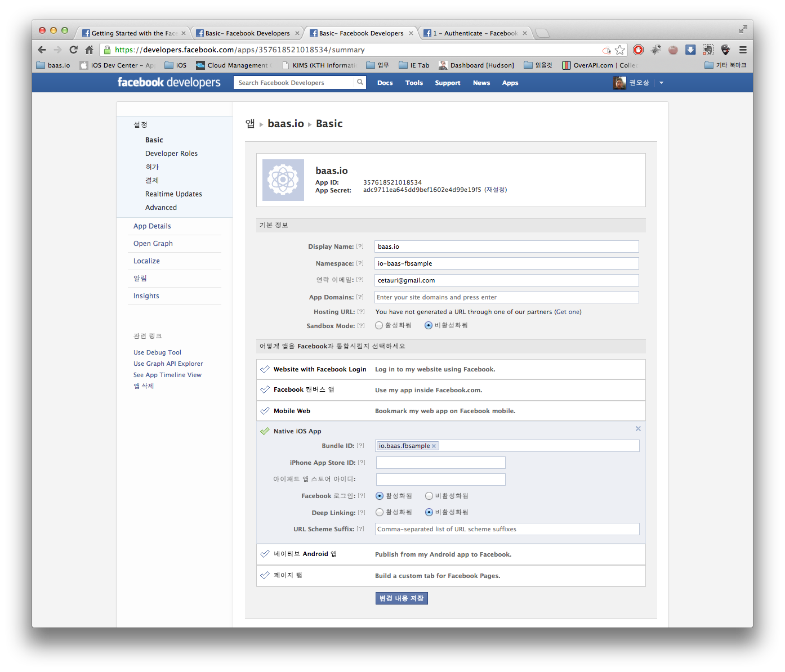Open Advanced settings in sidebar
The width and height of the screenshot is (785, 672).
[161, 208]
